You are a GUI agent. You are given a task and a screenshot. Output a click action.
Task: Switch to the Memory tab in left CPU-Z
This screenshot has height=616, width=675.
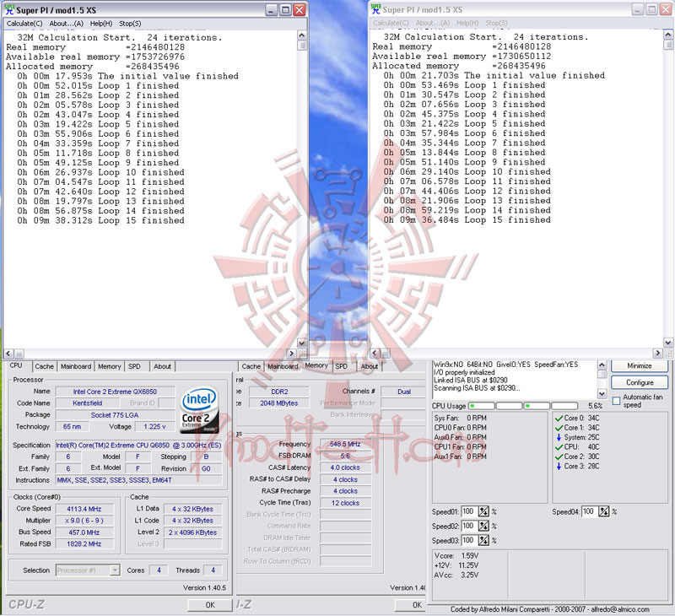coord(110,366)
